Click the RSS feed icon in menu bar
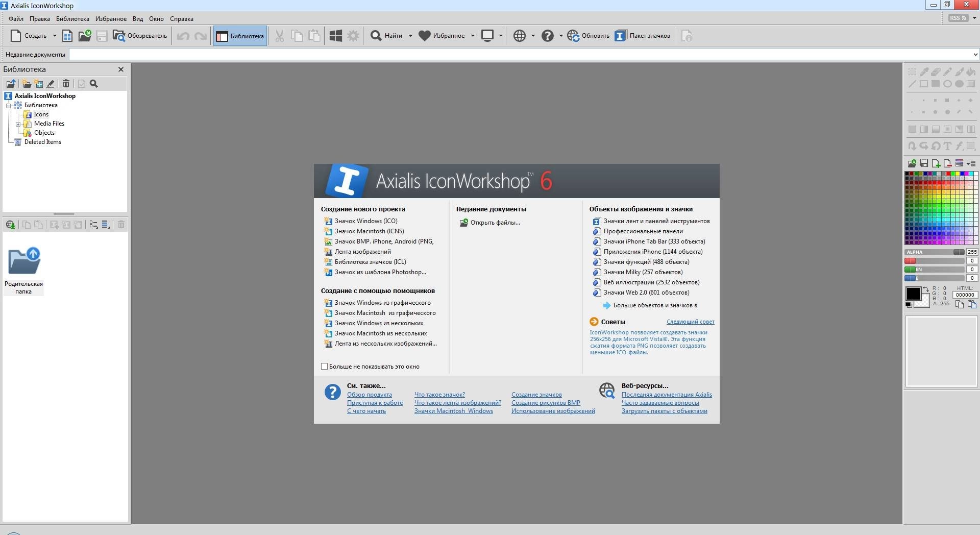 [958, 18]
